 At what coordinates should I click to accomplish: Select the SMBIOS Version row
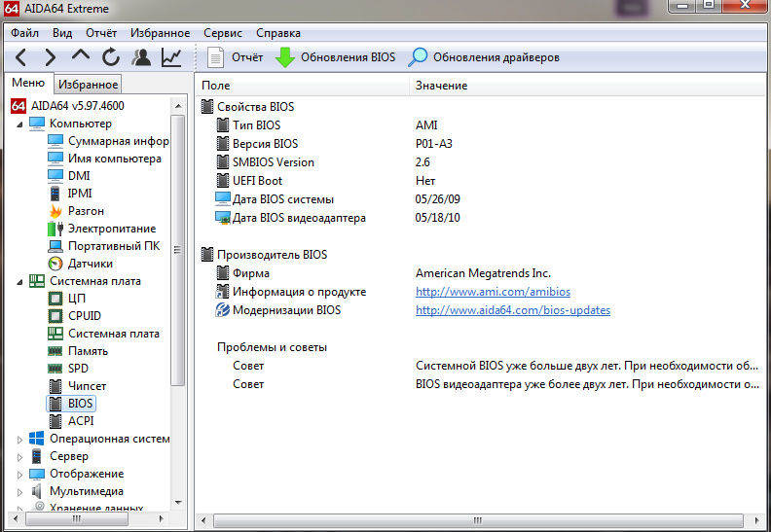[x=481, y=162]
